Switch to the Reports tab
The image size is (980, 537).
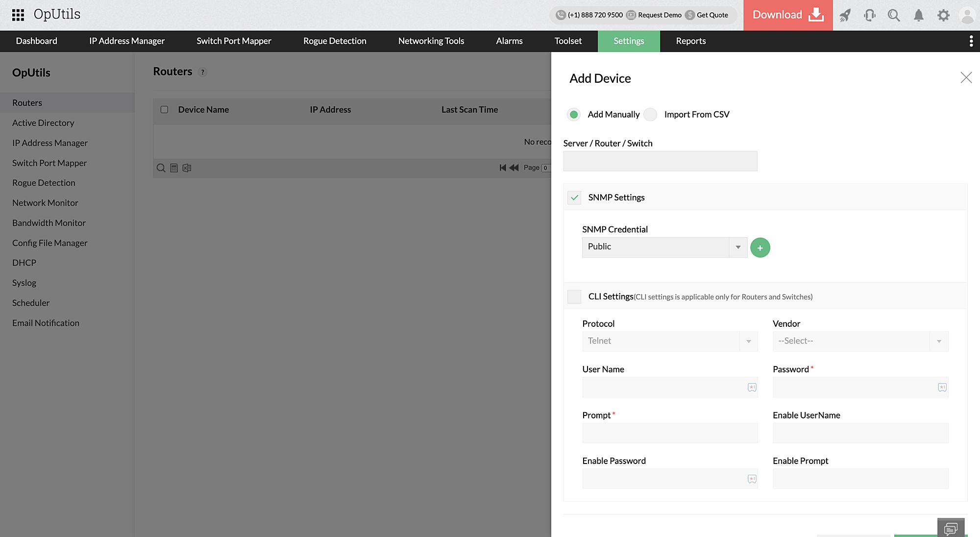point(690,41)
